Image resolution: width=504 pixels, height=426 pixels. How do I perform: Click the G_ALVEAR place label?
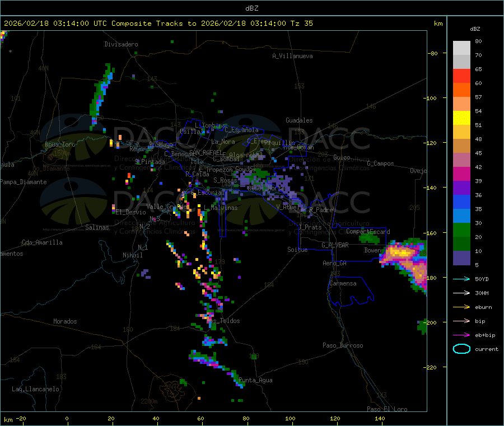coord(335,245)
